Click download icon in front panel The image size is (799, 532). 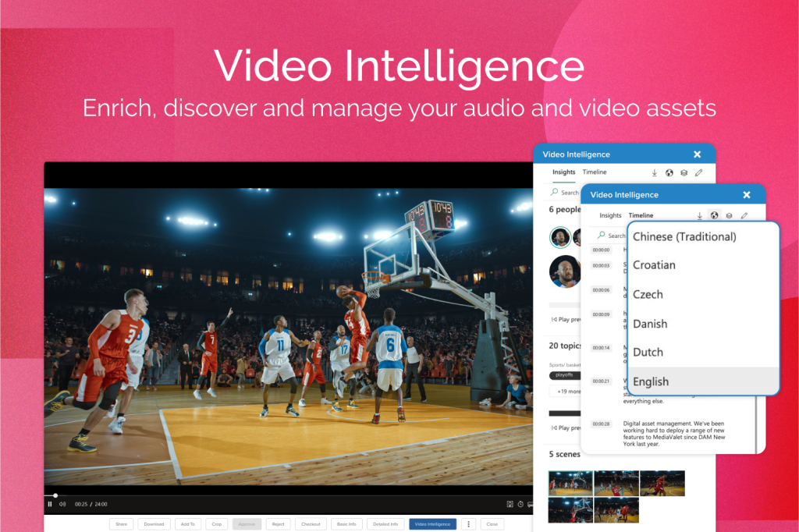(x=700, y=216)
